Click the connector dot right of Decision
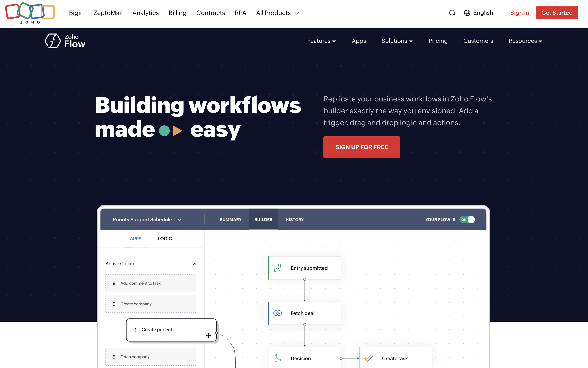Viewport: 588px width, 368px height. pyautogui.click(x=341, y=358)
